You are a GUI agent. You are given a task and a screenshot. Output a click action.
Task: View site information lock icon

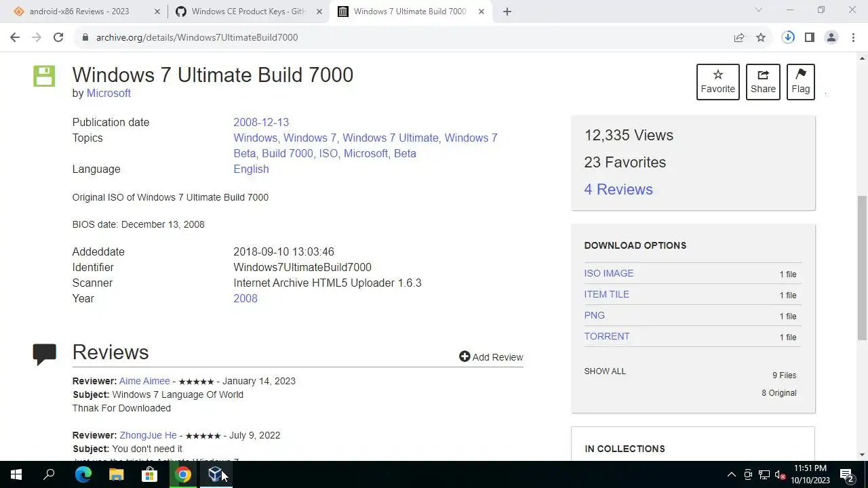click(85, 37)
